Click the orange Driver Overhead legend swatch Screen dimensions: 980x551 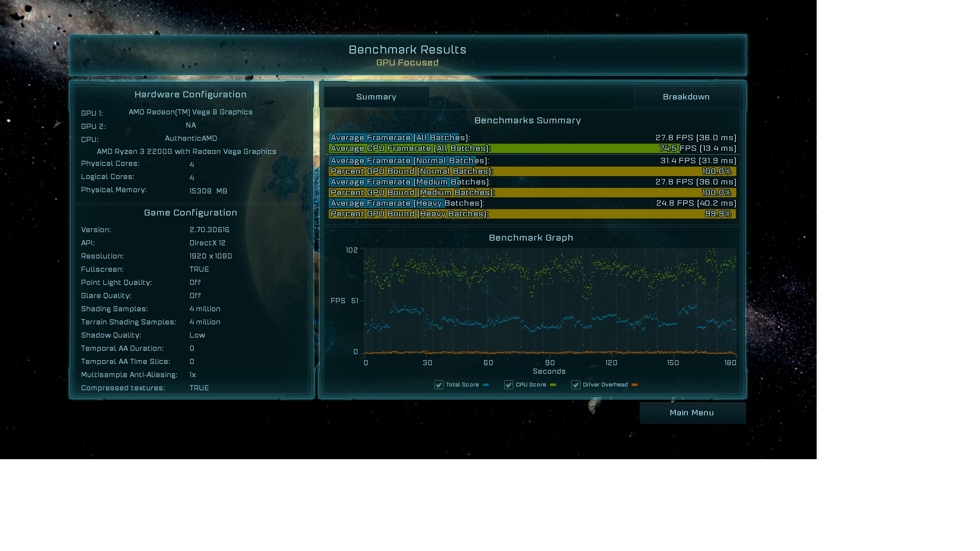point(635,385)
